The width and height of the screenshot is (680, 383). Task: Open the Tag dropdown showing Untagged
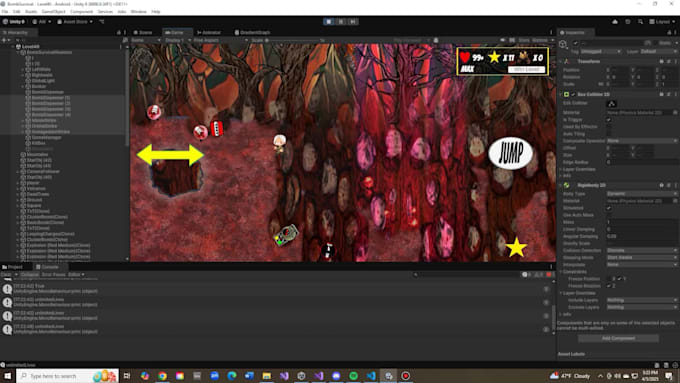coord(602,52)
